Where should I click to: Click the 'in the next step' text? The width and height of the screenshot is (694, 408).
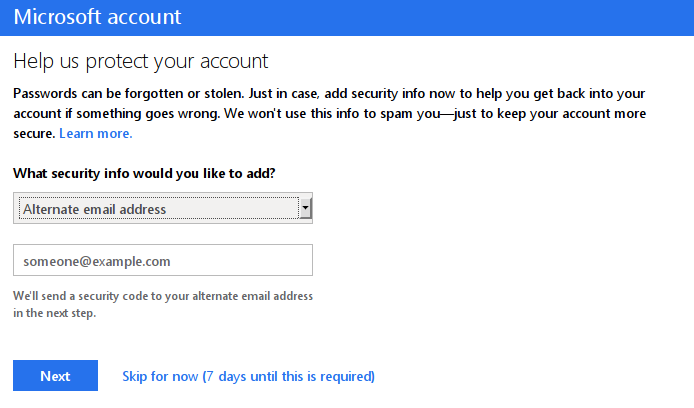54,313
